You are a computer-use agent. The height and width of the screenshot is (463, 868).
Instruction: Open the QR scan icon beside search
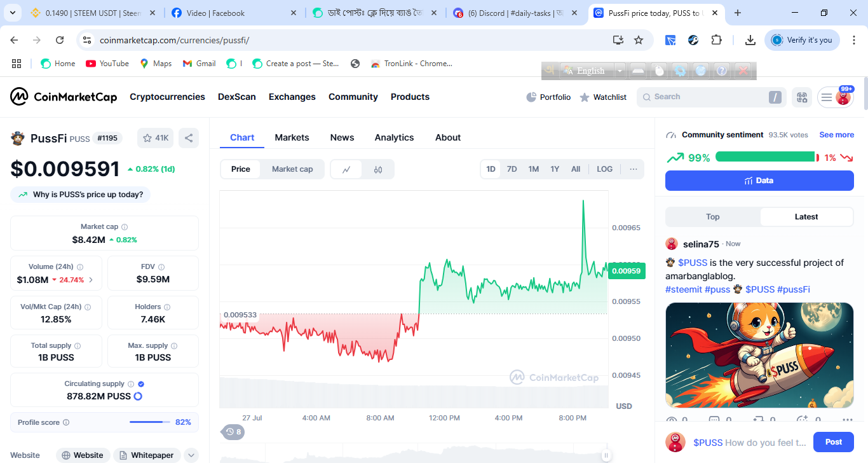click(802, 97)
